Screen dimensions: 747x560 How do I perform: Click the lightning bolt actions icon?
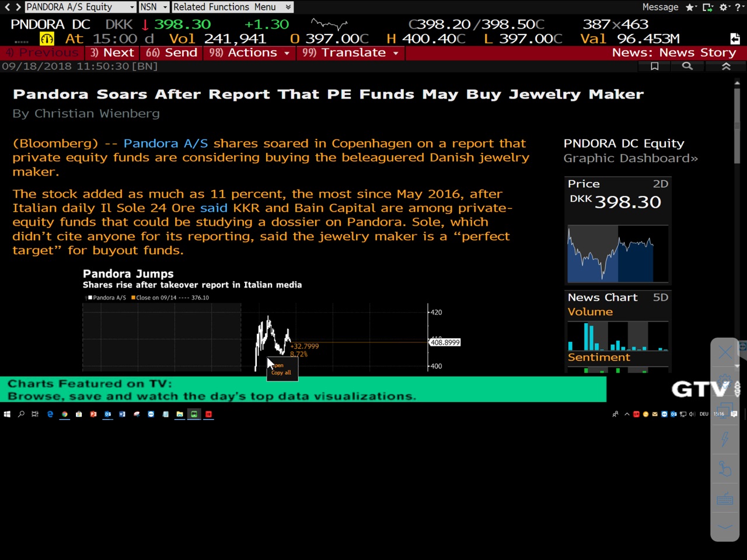coord(725,439)
